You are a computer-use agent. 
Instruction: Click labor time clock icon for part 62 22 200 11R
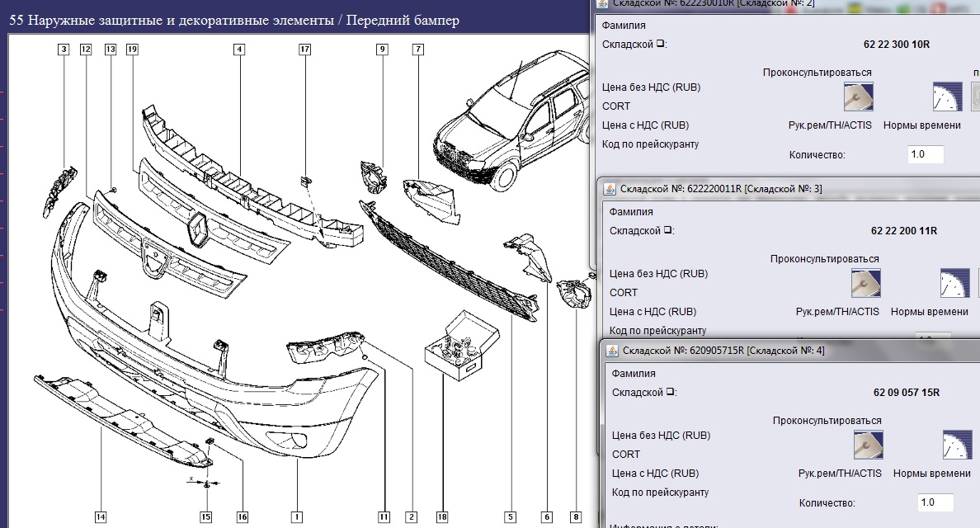(x=954, y=283)
